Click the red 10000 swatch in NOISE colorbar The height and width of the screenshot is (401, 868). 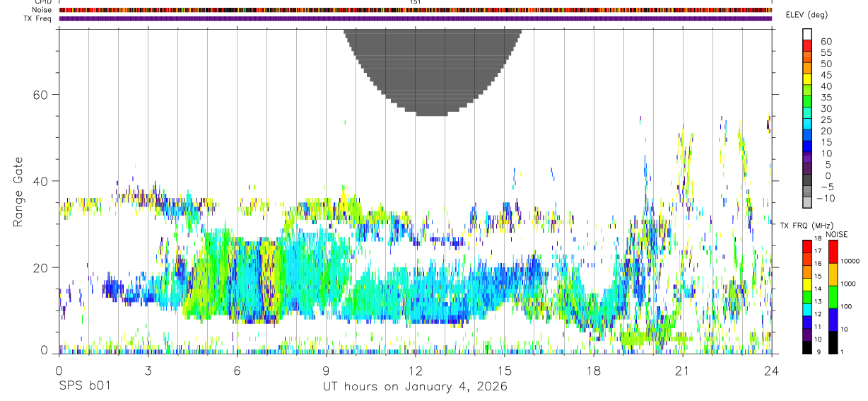pyautogui.click(x=833, y=252)
